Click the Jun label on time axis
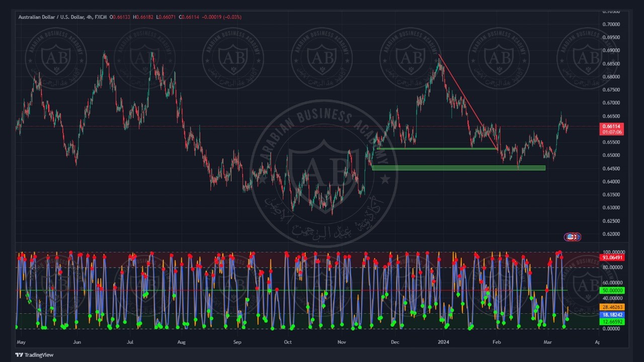Viewport: 644px width, 362px height. tap(77, 342)
